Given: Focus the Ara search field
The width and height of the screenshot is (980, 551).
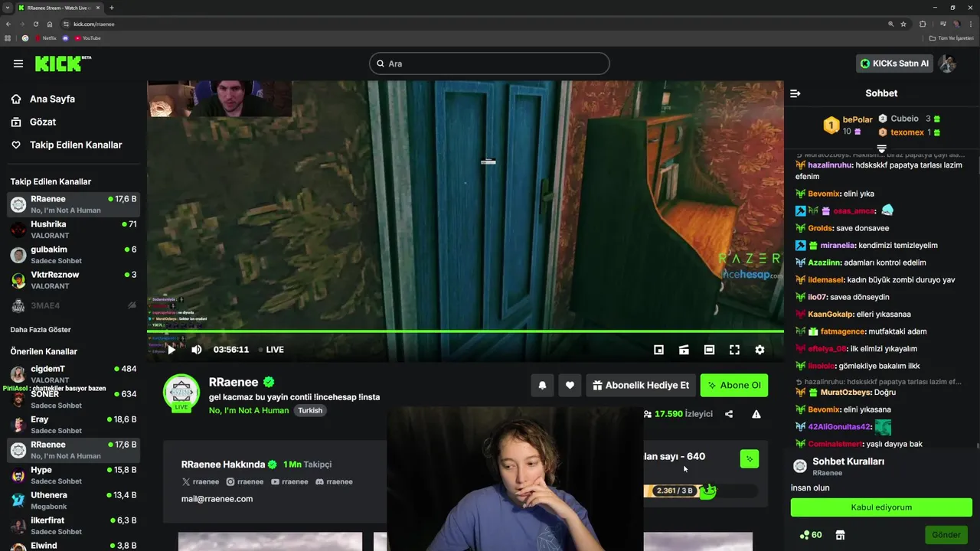Looking at the screenshot, I should point(489,64).
